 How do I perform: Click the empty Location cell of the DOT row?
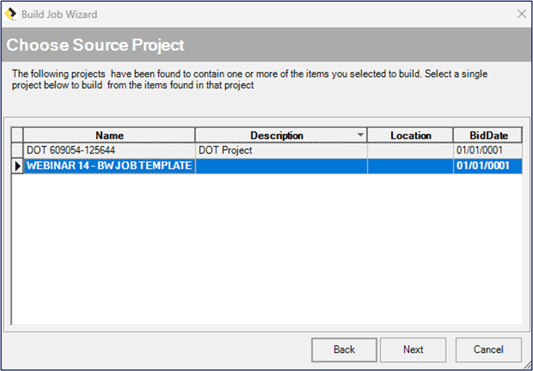pyautogui.click(x=410, y=150)
